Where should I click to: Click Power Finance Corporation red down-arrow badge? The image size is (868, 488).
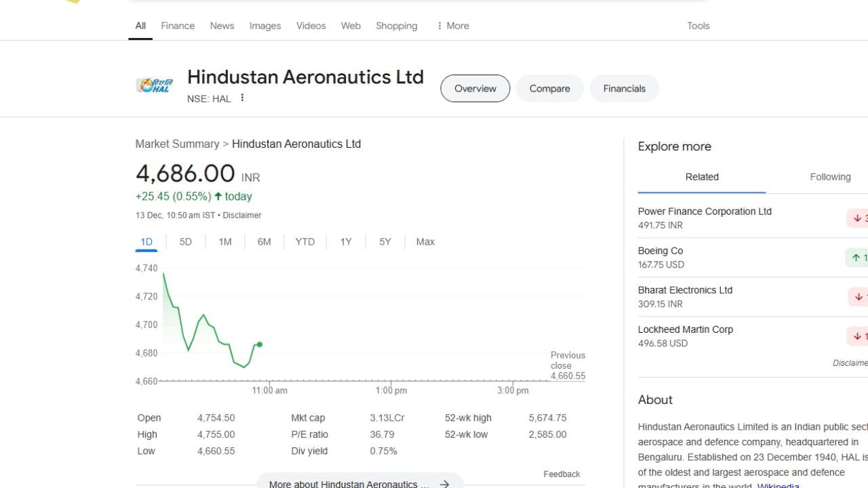(859, 218)
